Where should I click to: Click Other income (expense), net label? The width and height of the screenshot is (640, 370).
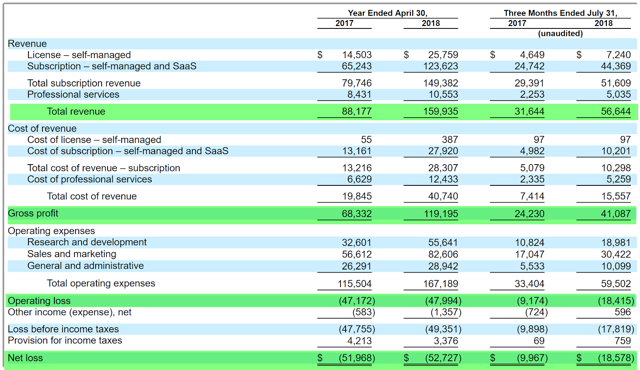pos(69,312)
